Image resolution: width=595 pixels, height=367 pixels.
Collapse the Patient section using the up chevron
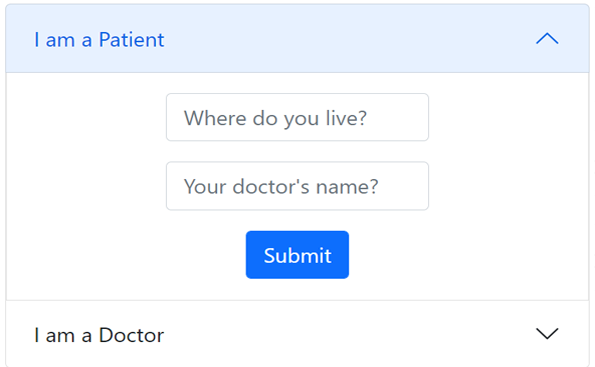coord(547,38)
